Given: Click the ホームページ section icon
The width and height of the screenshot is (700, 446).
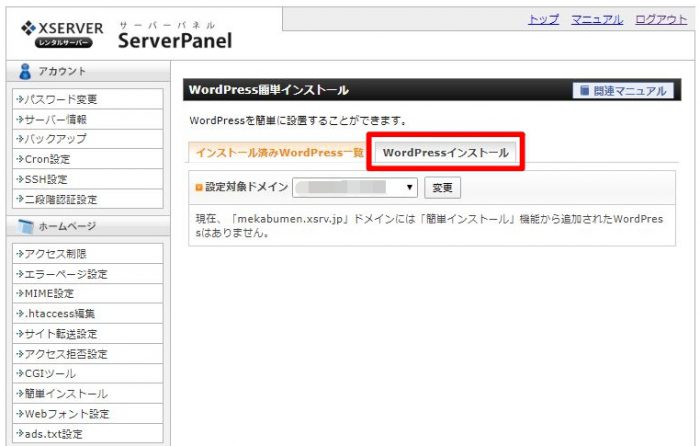Looking at the screenshot, I should [x=25, y=226].
